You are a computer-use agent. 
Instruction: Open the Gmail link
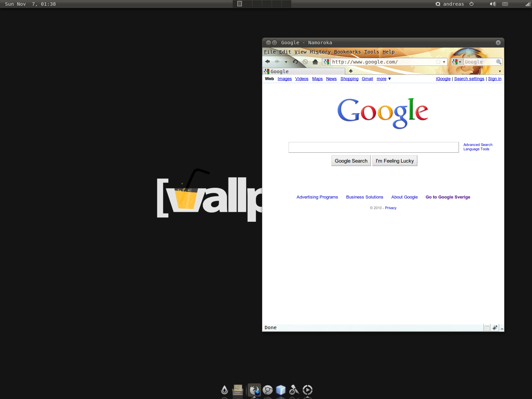click(367, 79)
